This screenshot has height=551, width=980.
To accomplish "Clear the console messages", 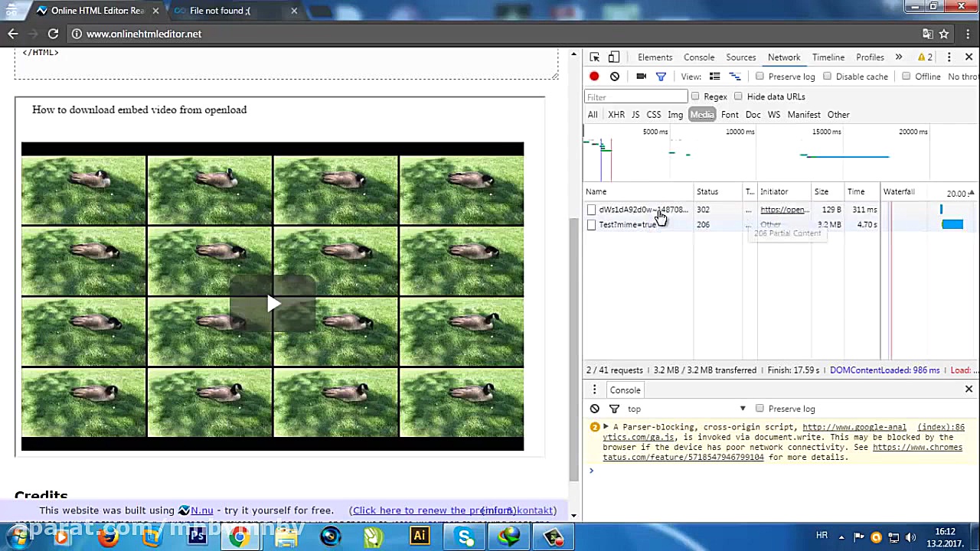I will [595, 408].
